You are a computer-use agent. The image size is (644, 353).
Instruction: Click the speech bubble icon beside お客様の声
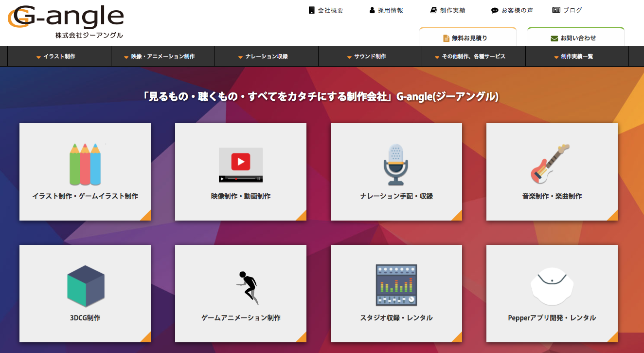point(495,10)
